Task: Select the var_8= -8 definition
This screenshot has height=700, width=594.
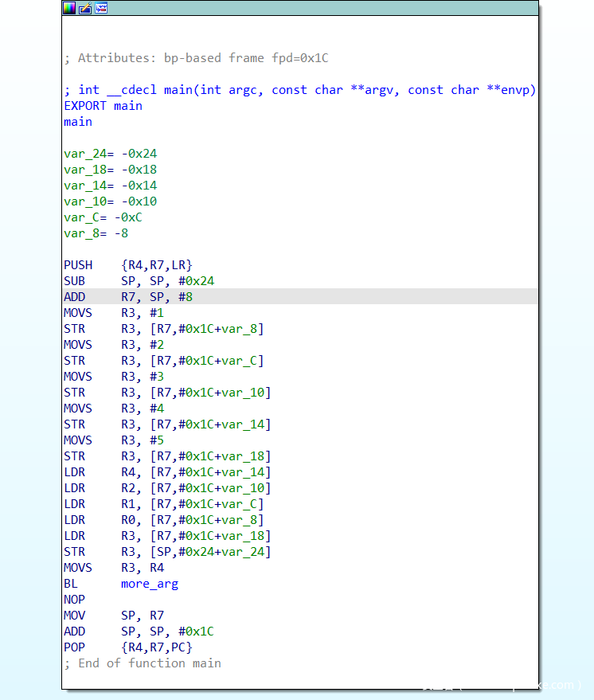Action: 96,233
